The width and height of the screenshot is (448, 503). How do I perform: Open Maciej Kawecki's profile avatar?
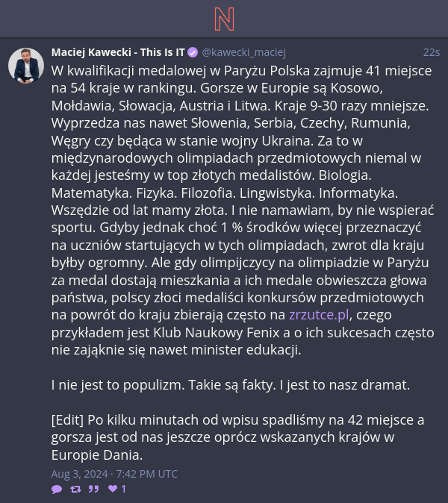[x=26, y=66]
